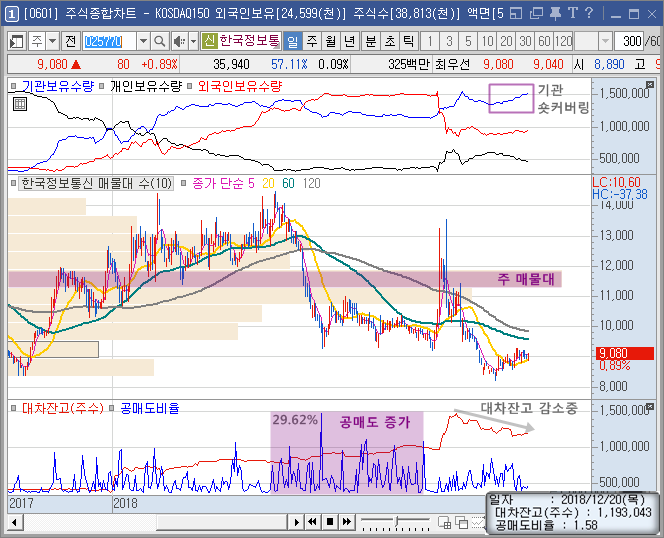This screenshot has height=538, width=664.
Task: Switch to the 초 second chart
Action: point(390,42)
